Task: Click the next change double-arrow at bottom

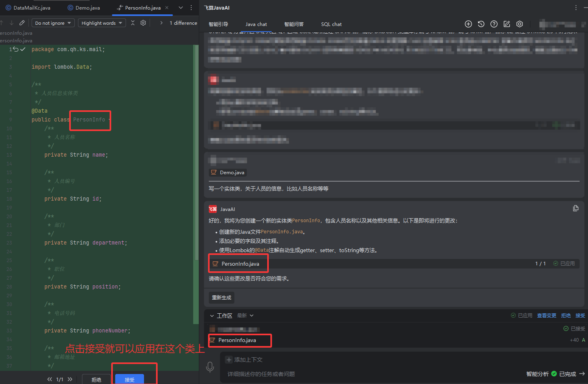Action: point(70,379)
